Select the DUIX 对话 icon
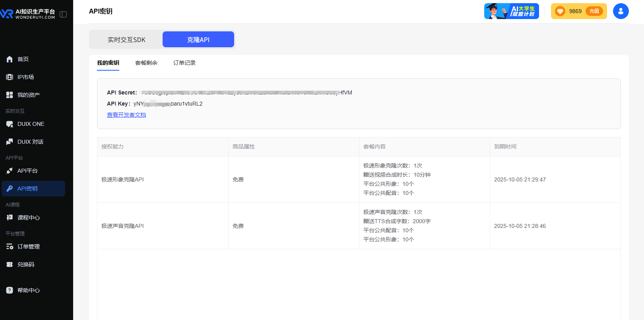This screenshot has height=320, width=644. point(10,142)
